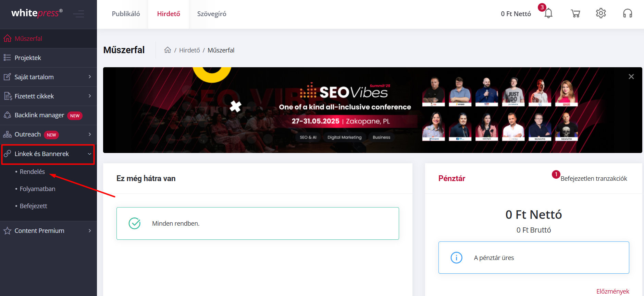Screen dimensions: 644x296
Task: Click the SEO & AI tag on banner
Action: (308, 137)
